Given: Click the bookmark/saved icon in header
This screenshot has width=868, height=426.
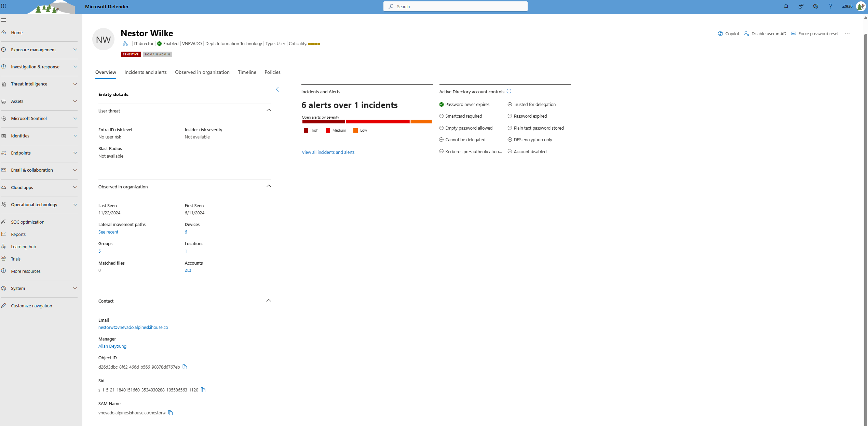Looking at the screenshot, I should click(801, 6).
